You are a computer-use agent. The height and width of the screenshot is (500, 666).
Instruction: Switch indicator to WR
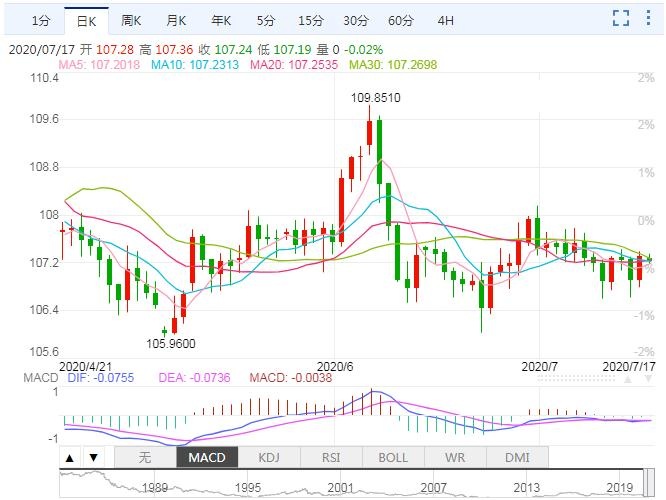point(455,458)
